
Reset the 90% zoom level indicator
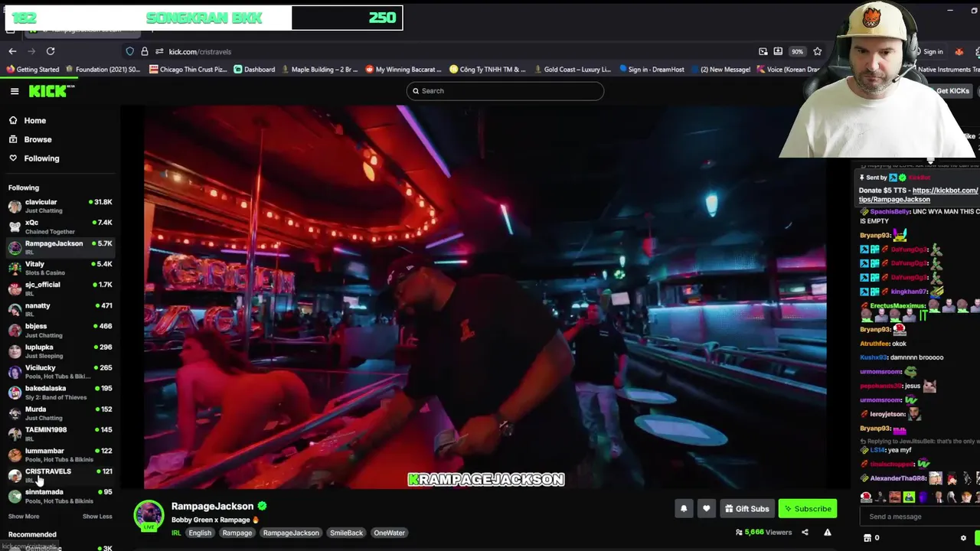coord(797,51)
